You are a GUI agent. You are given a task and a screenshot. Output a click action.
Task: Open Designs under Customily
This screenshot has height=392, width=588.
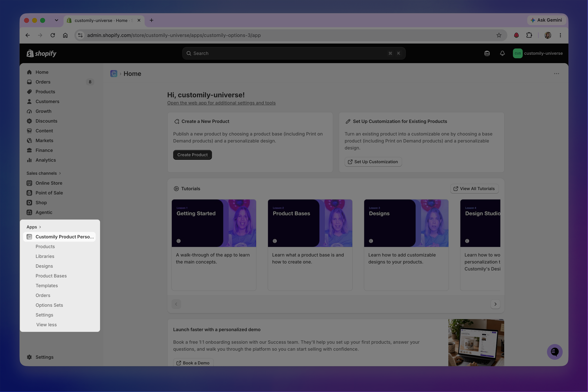(x=44, y=266)
